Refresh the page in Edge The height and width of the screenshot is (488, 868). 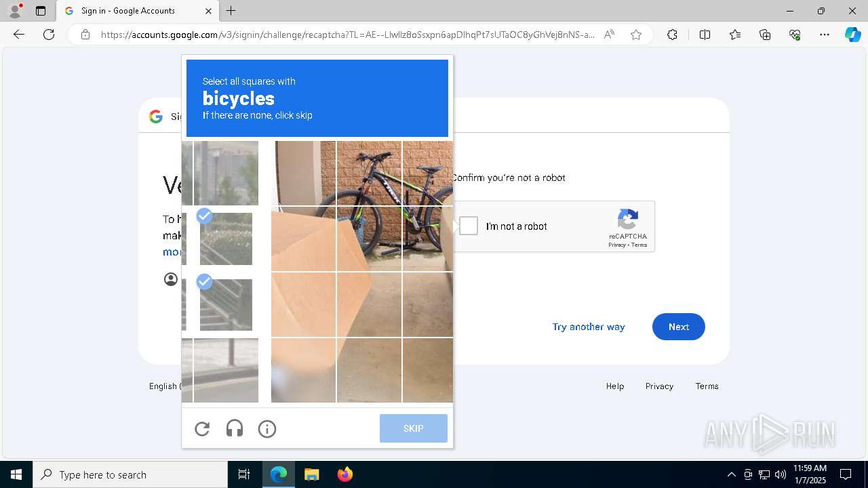coord(49,35)
